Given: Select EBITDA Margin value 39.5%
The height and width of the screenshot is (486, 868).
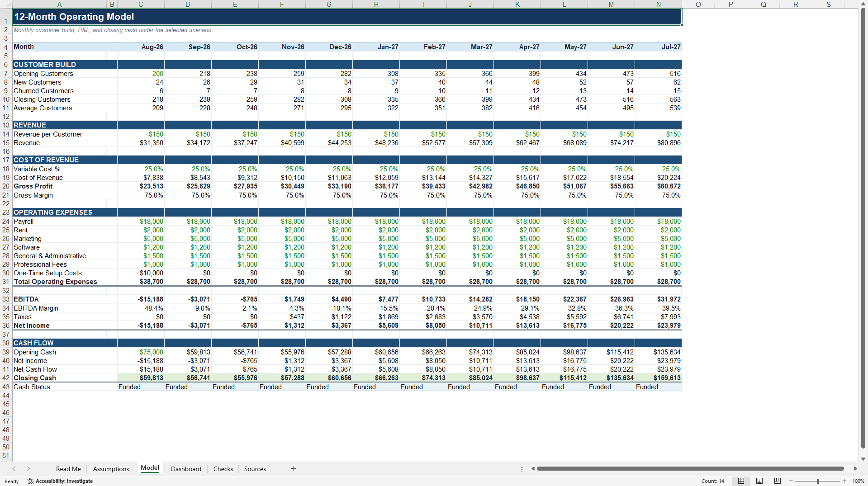Looking at the screenshot, I should [658, 308].
